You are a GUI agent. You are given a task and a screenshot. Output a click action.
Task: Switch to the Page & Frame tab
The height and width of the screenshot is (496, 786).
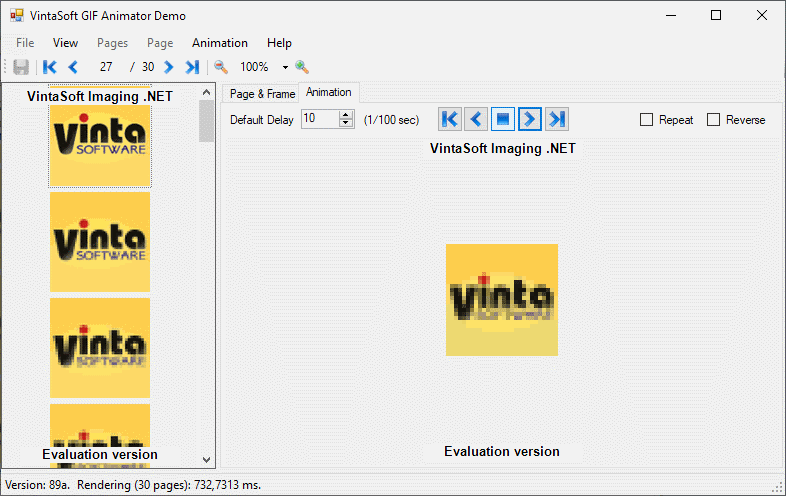(262, 94)
